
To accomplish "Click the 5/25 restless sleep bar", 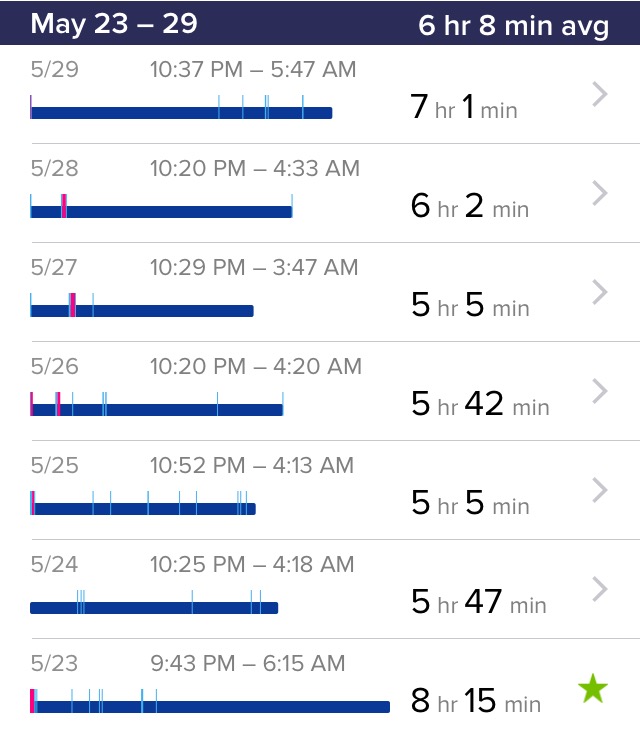I will click(x=143, y=508).
